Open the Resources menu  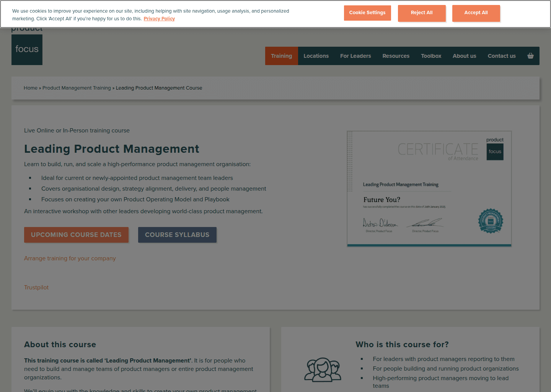click(396, 56)
